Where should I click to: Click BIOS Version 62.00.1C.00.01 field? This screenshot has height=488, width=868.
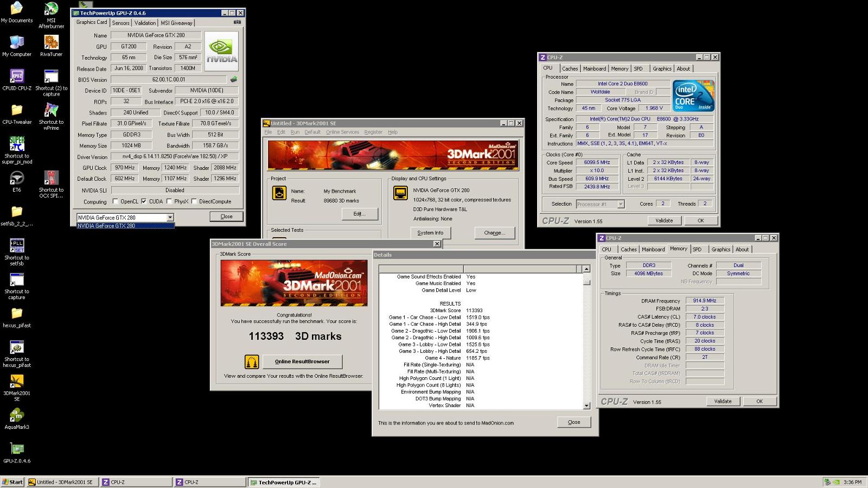(169, 79)
